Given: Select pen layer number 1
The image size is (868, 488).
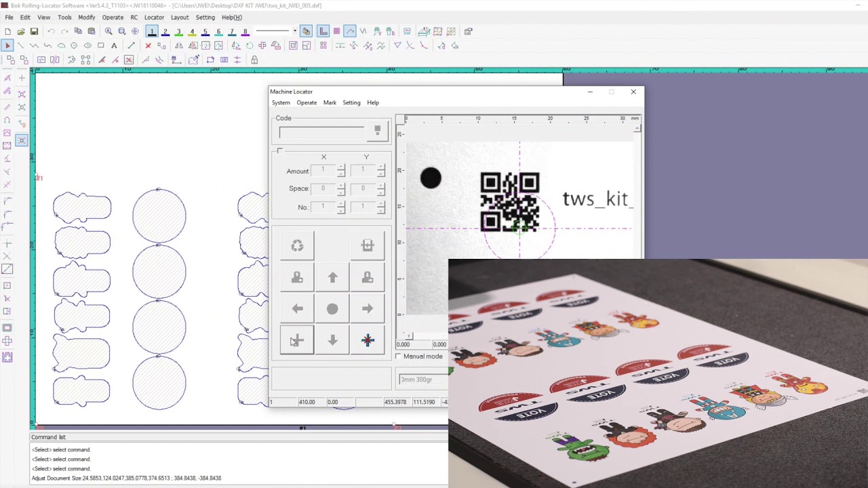Looking at the screenshot, I should [152, 31].
